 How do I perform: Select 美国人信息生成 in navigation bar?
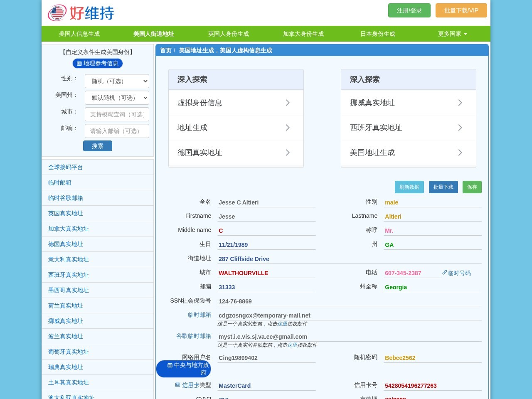coord(79,34)
